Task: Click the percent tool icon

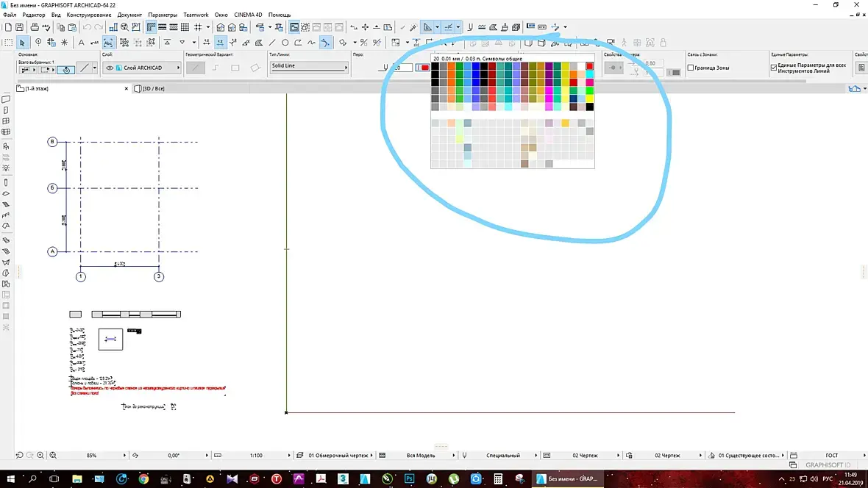Action: click(363, 43)
